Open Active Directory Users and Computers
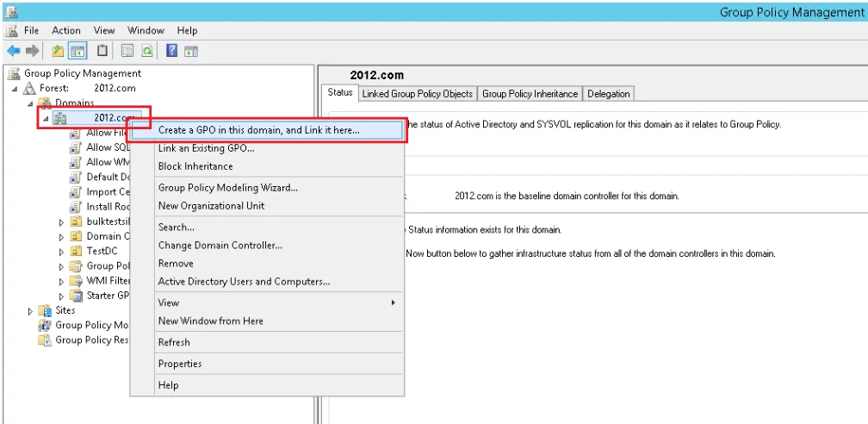Screen dimensions: 868x424 click(x=267, y=282)
